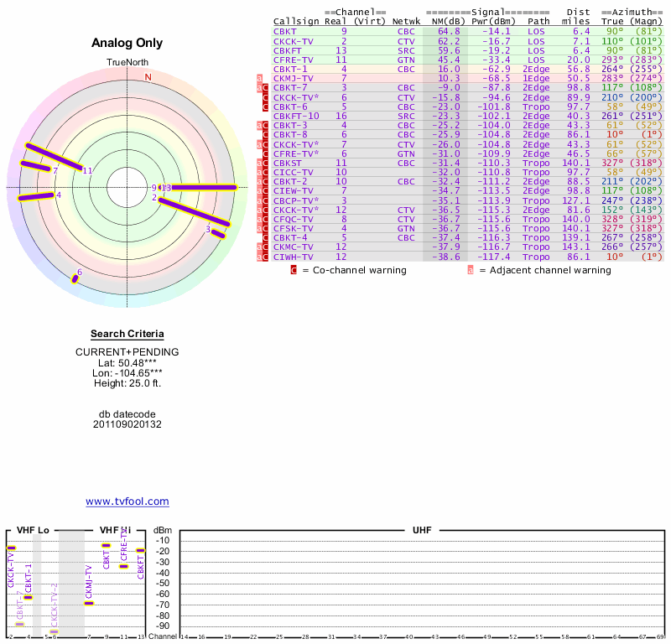Select the adjacent channel icon beside CBKT-3
Viewport: 671px width, 644px height.
pyautogui.click(x=259, y=125)
